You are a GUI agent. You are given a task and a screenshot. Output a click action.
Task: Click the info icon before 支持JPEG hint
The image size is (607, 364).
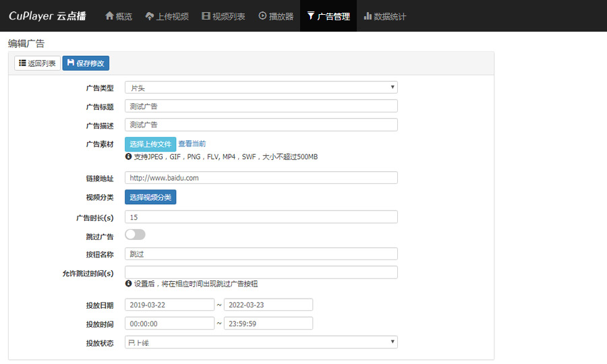coord(128,156)
